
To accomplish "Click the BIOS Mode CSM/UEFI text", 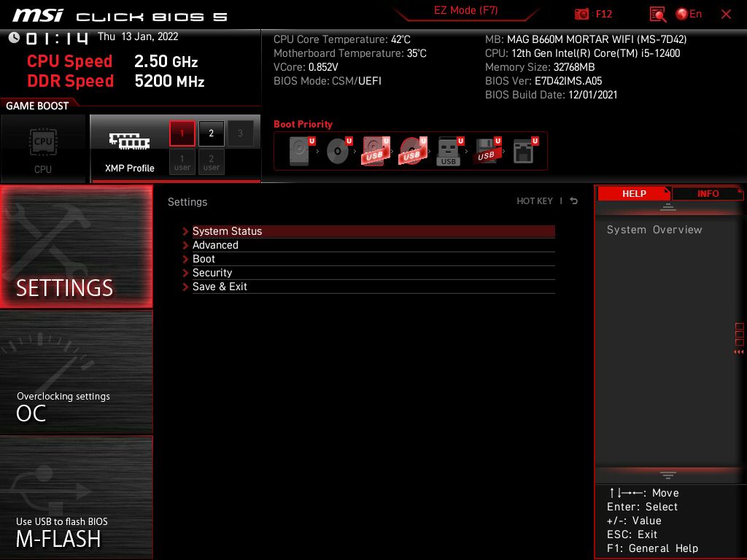I will pyautogui.click(x=328, y=81).
